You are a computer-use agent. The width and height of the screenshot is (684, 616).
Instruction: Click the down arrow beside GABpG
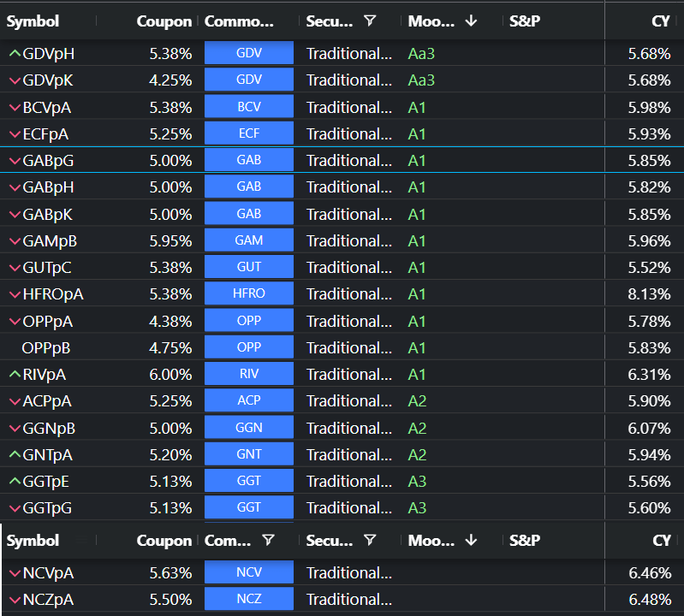point(15,161)
